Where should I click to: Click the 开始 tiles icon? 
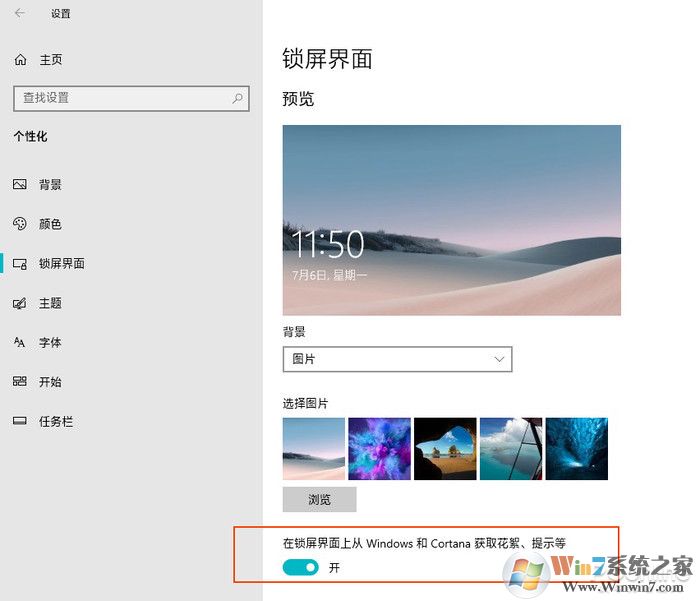coord(20,381)
